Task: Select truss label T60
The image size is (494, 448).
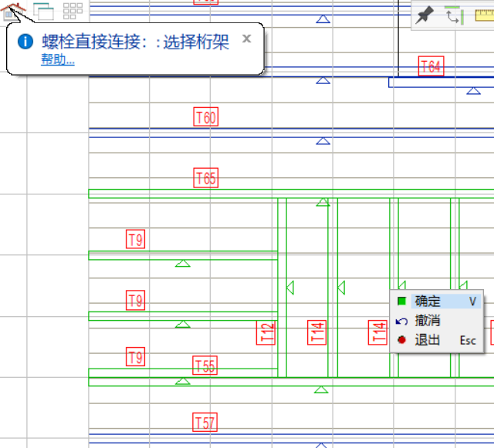Action: [206, 117]
